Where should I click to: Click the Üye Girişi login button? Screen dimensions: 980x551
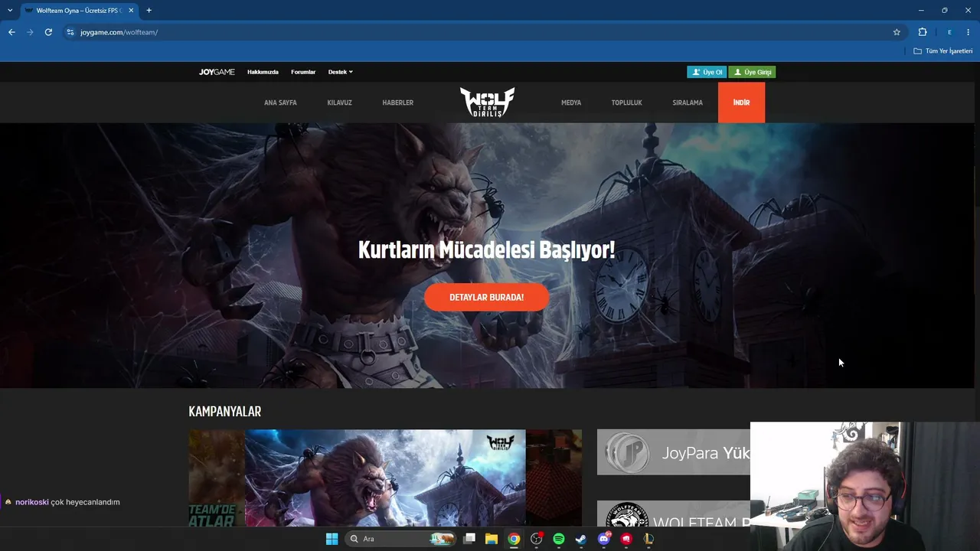pyautogui.click(x=752, y=72)
